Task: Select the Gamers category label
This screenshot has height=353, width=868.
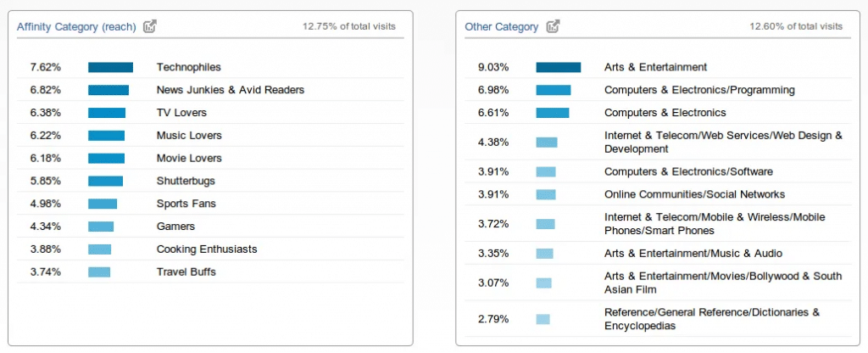Action: point(176,226)
